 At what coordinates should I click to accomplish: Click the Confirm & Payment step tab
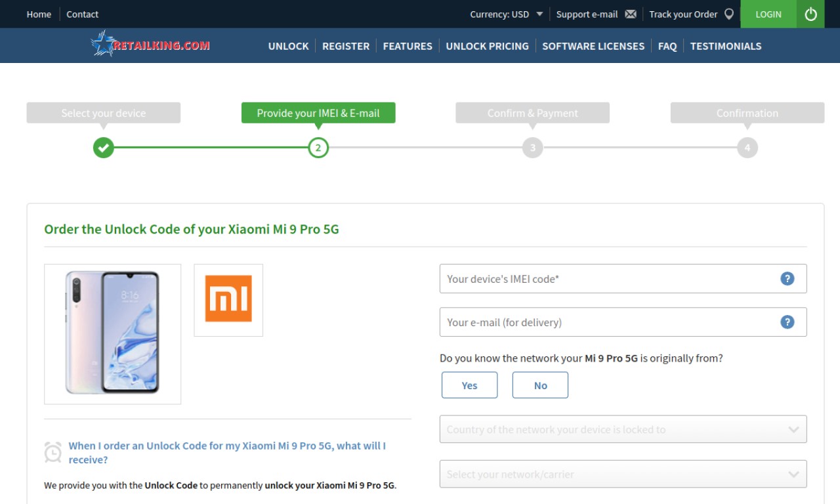click(x=533, y=113)
